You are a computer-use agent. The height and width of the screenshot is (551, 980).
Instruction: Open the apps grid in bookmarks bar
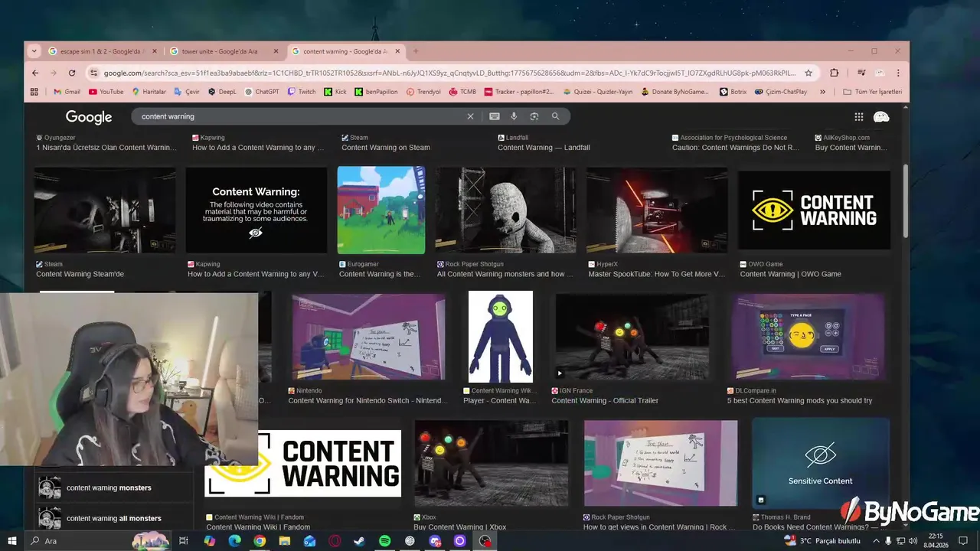pyautogui.click(x=34, y=92)
